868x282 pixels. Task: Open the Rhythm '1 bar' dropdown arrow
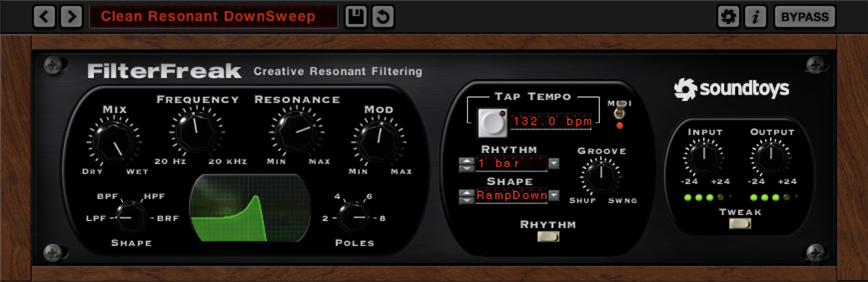(x=554, y=164)
